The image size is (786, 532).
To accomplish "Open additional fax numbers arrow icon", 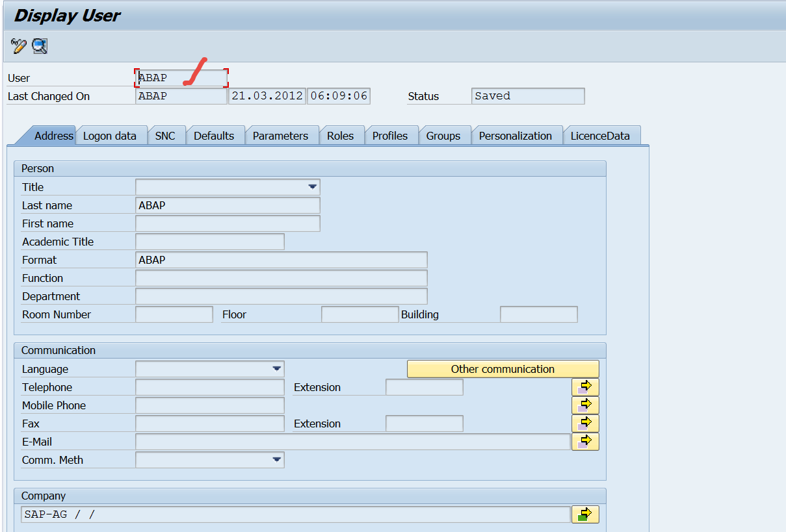I will coord(584,423).
